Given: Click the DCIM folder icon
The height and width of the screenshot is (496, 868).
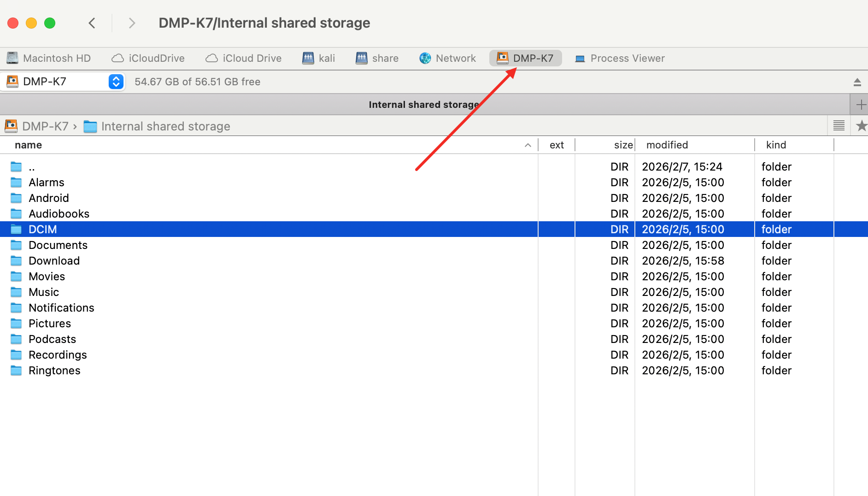Looking at the screenshot, I should tap(17, 230).
